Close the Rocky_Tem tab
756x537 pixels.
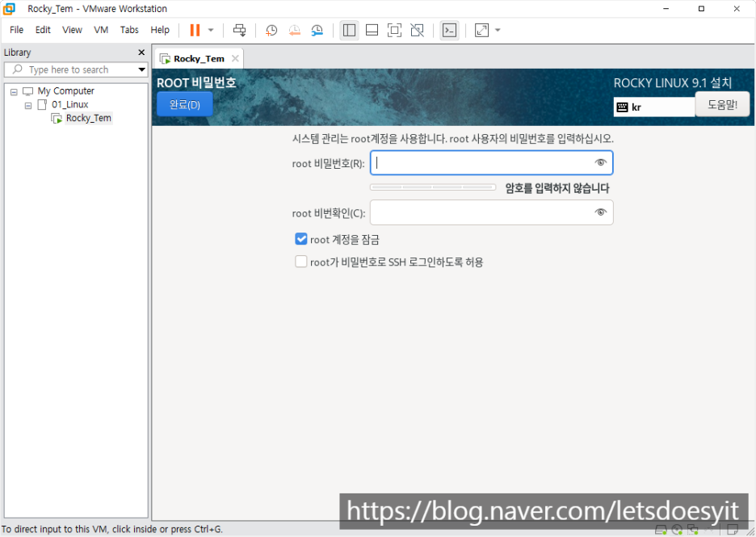pyautogui.click(x=235, y=58)
